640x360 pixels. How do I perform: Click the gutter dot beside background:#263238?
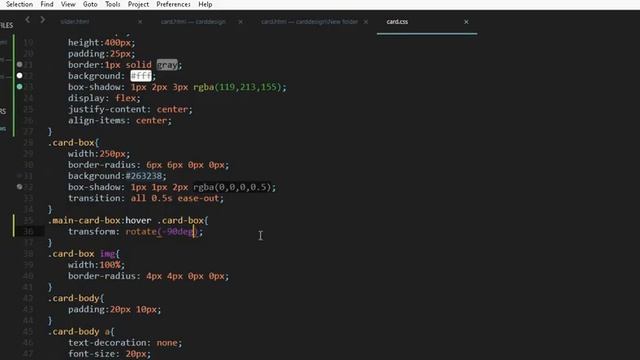click(x=20, y=176)
